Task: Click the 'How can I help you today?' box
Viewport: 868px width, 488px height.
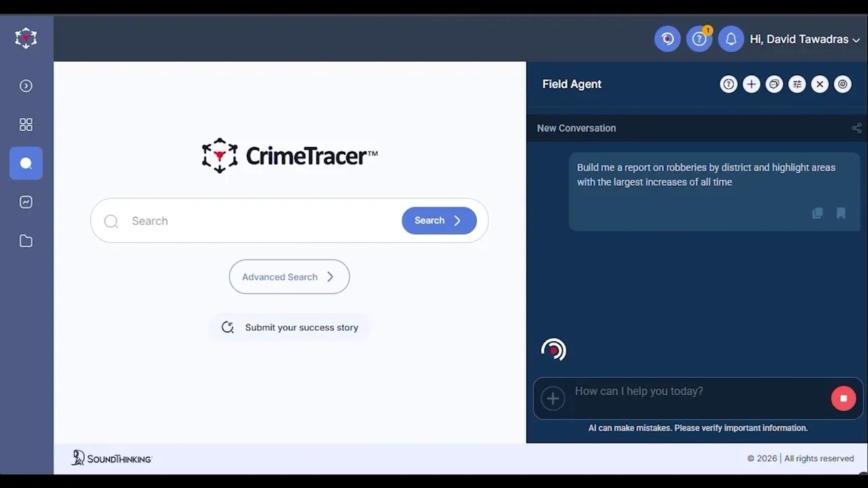Action: coord(698,399)
